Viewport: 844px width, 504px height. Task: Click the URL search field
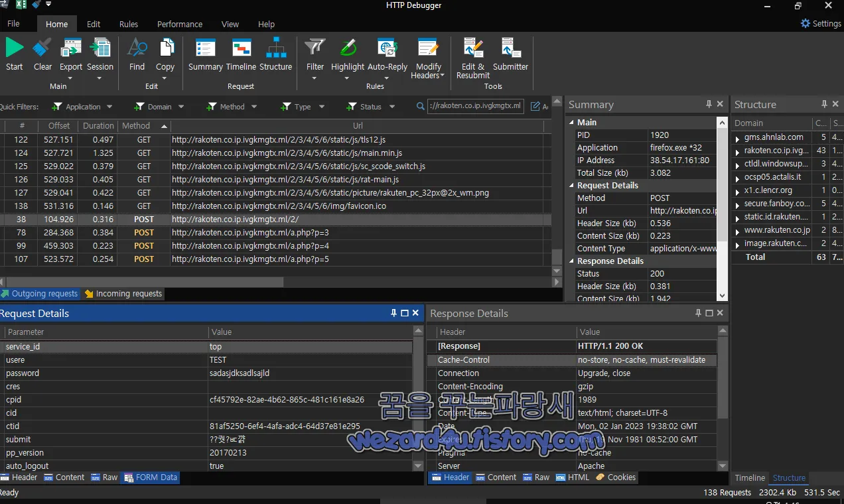coord(476,106)
